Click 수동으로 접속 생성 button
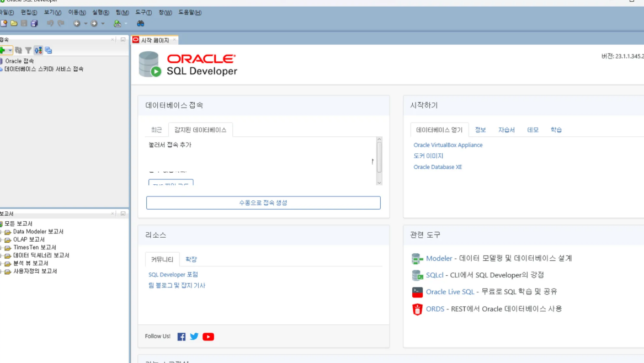This screenshot has width=644, height=363. click(x=263, y=203)
